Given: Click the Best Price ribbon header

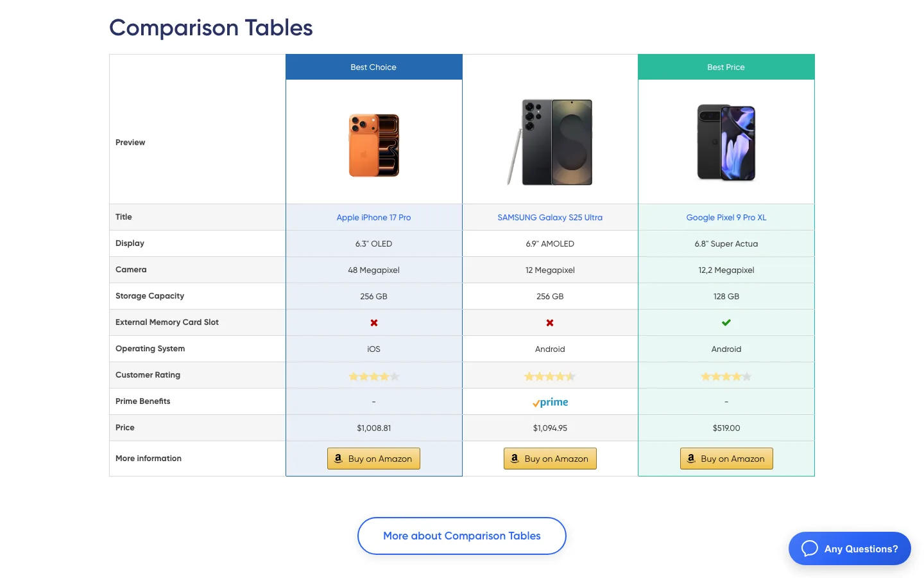Looking at the screenshot, I should coord(726,67).
